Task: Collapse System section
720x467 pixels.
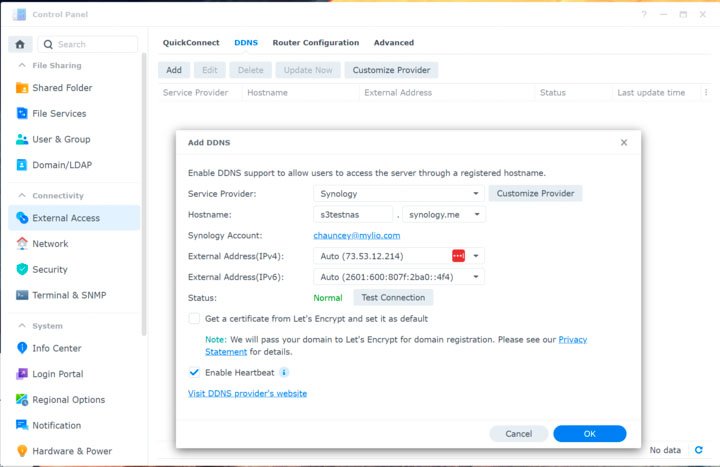Action: tap(22, 326)
